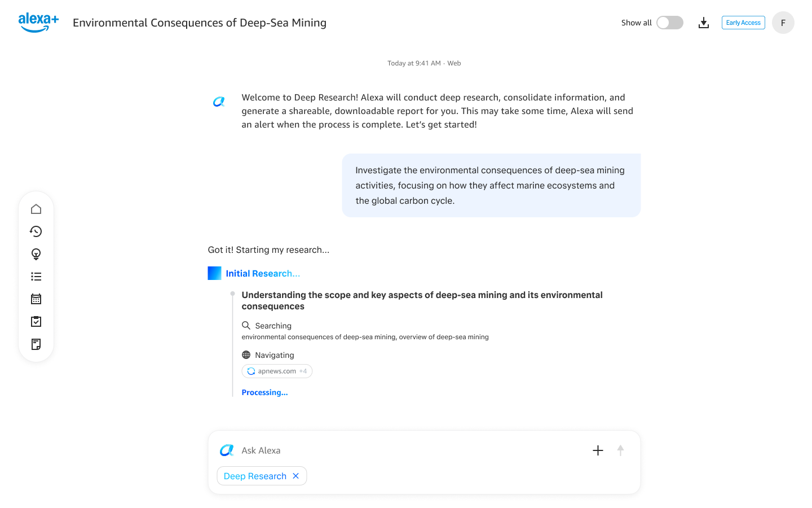Viewport: 812px width, 508px height.
Task: Click the 'Got it! Starting my research...' text
Action: pyautogui.click(x=268, y=250)
